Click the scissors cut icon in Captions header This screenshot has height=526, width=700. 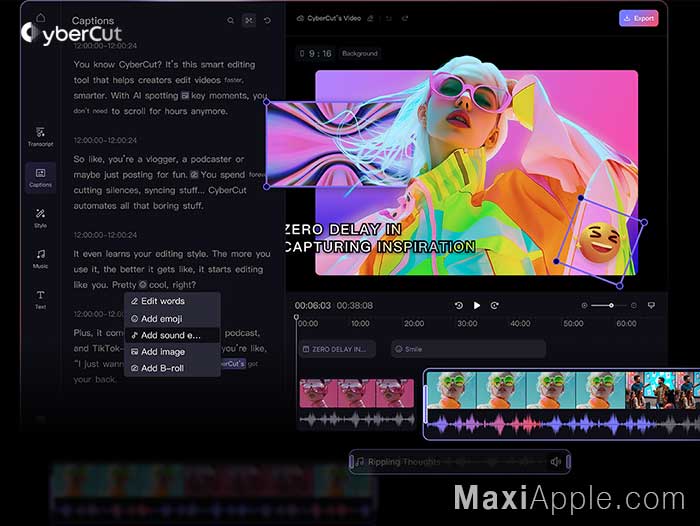point(249,20)
